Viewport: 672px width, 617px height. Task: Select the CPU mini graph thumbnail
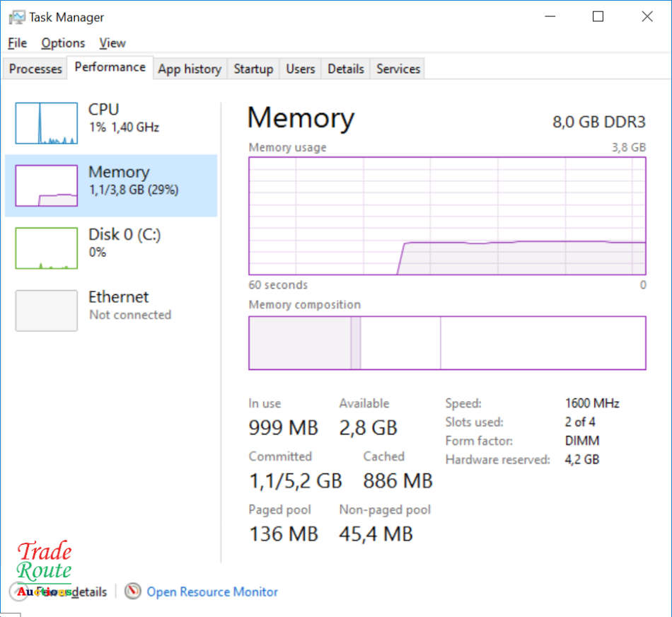tap(47, 123)
